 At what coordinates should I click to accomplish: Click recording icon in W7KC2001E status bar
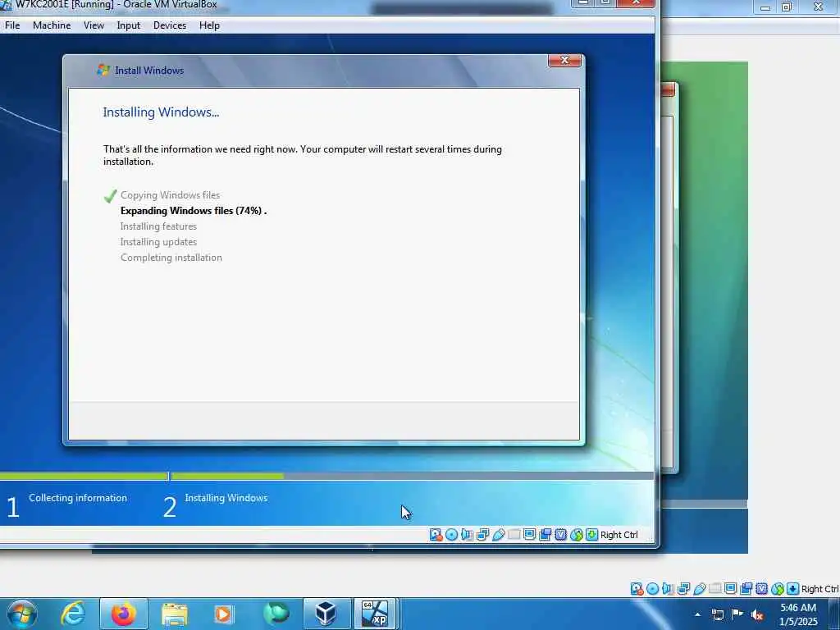click(x=545, y=535)
